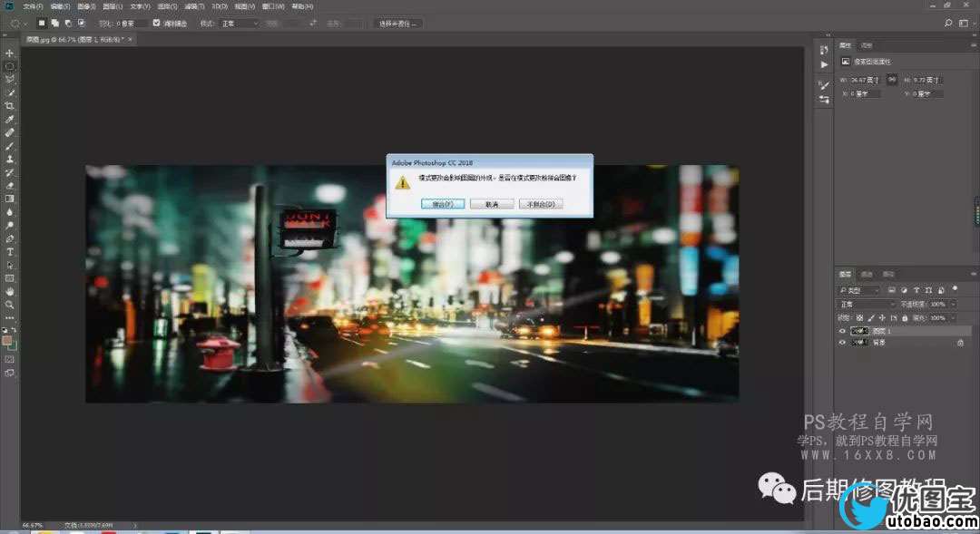The width and height of the screenshot is (980, 534).
Task: Select the Horizontal Type tool
Action: [x=9, y=252]
